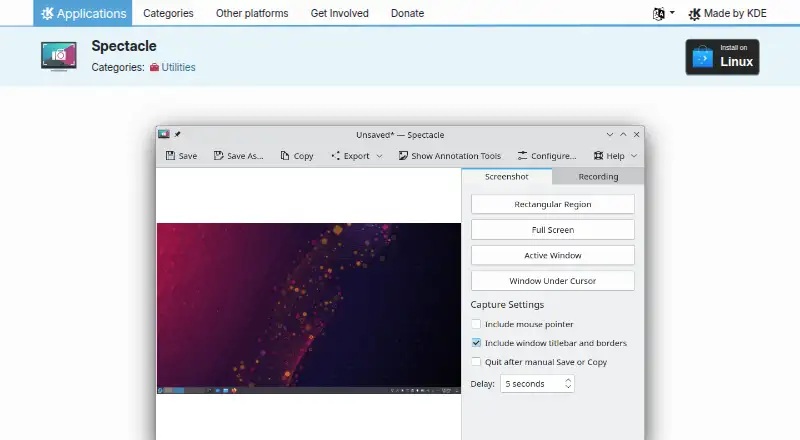This screenshot has width=800, height=440.
Task: Open the Categories menu item
Action: tap(168, 13)
